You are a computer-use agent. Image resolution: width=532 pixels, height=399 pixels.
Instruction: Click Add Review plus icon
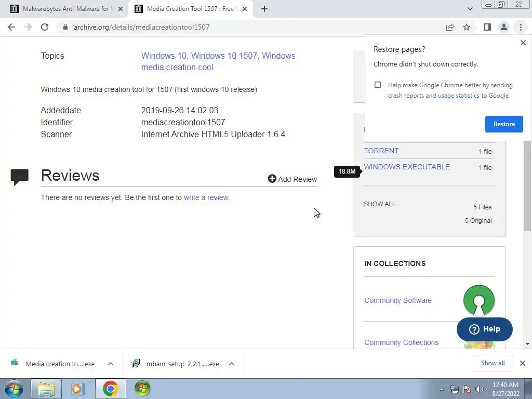click(x=272, y=179)
